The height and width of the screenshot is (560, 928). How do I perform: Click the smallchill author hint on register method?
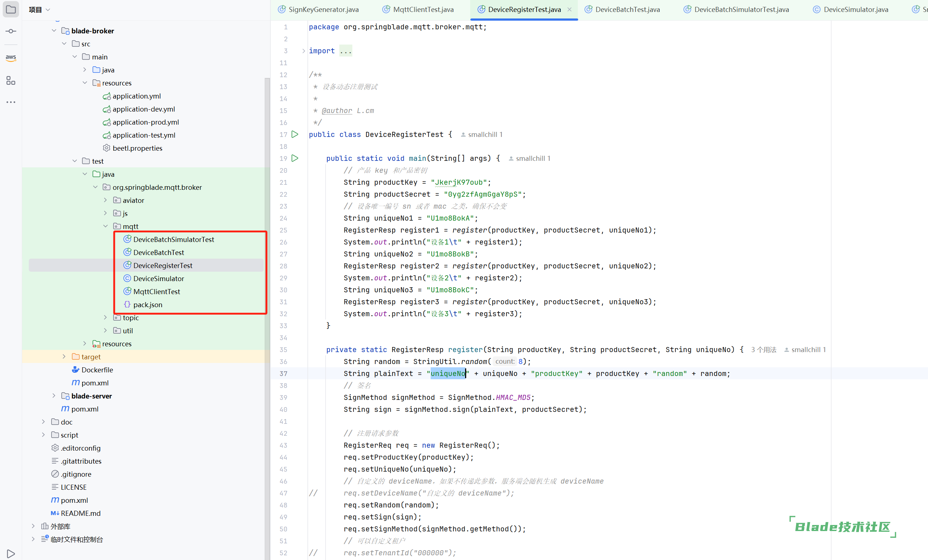(x=805, y=350)
